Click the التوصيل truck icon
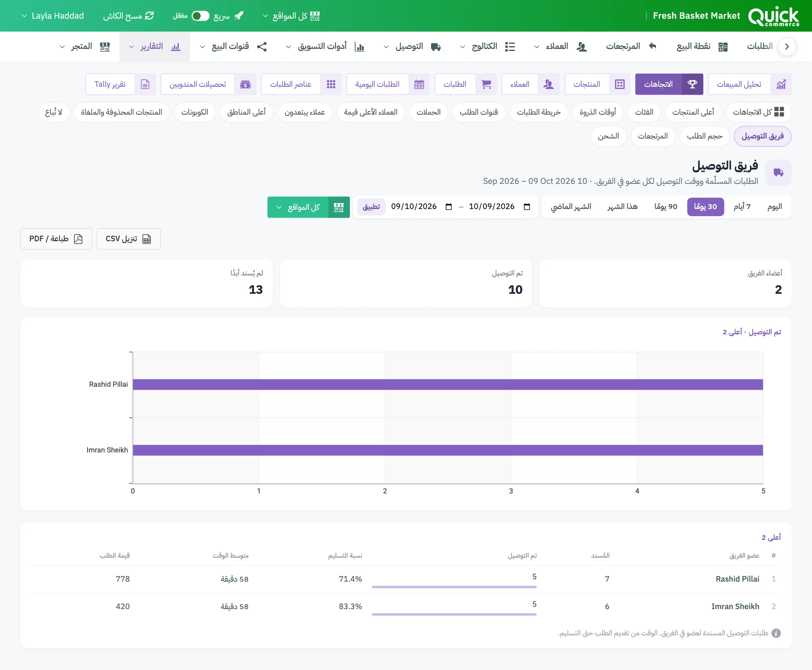Image resolution: width=812 pixels, height=670 pixels. click(x=436, y=47)
